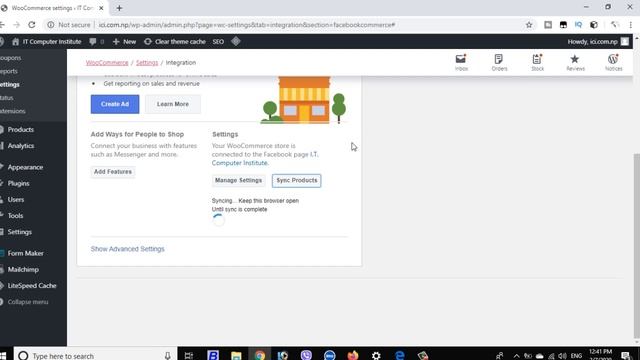Go forward using the browser arrow
640x360 pixels.
pyautogui.click(x=16, y=25)
